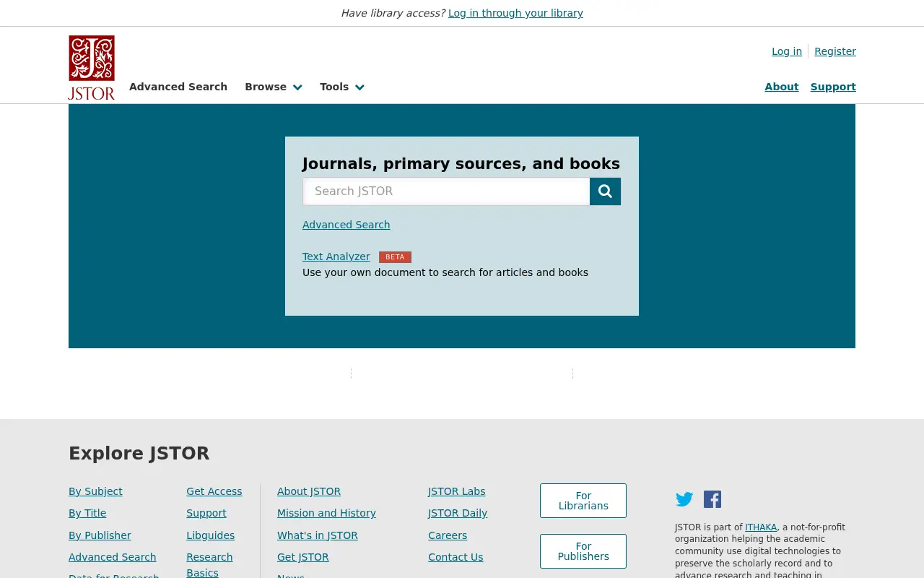Viewport: 924px width, 578px height.
Task: Click the red BETA badge
Action: (395, 257)
